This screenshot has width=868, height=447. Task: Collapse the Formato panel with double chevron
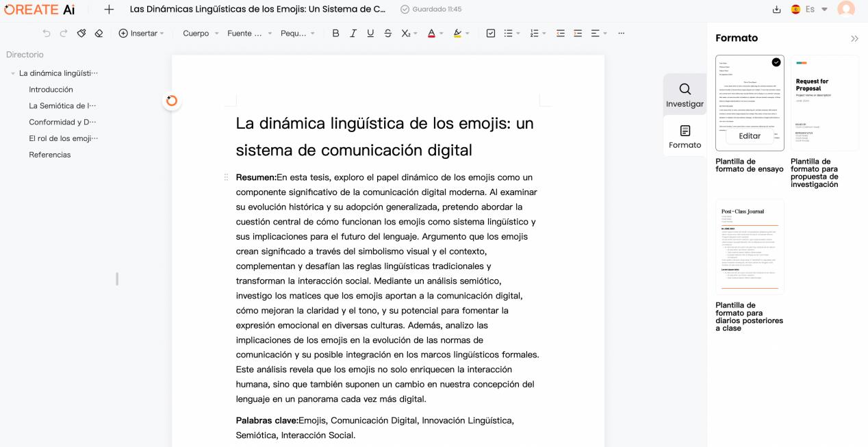(854, 38)
